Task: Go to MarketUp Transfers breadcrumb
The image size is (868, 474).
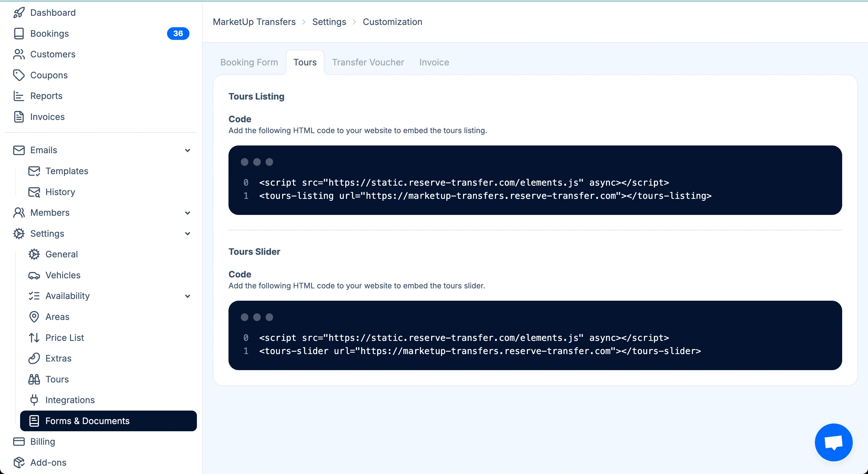Action: click(x=254, y=22)
